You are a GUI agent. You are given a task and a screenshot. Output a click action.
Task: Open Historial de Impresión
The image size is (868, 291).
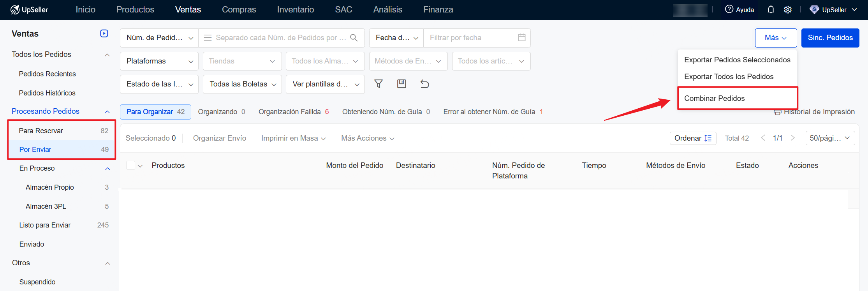point(814,112)
